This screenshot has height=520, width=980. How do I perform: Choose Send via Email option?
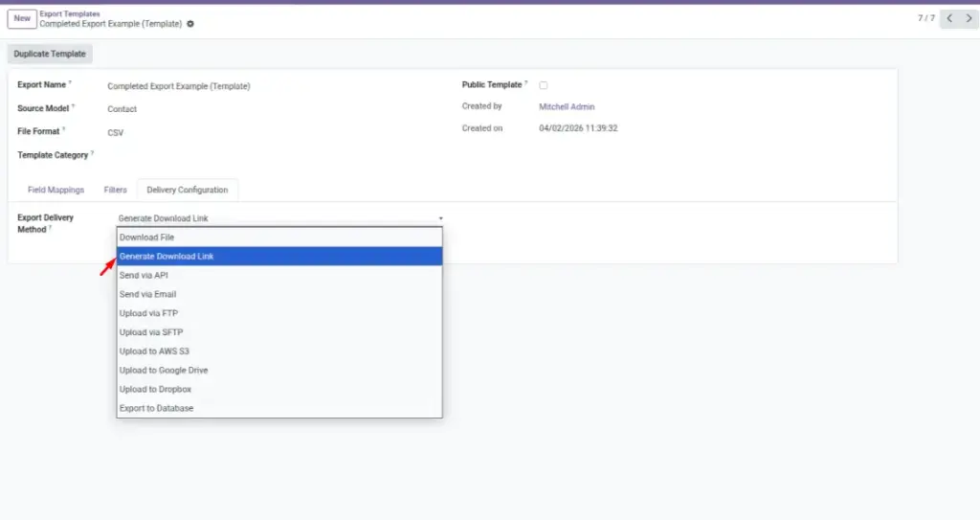click(x=279, y=294)
